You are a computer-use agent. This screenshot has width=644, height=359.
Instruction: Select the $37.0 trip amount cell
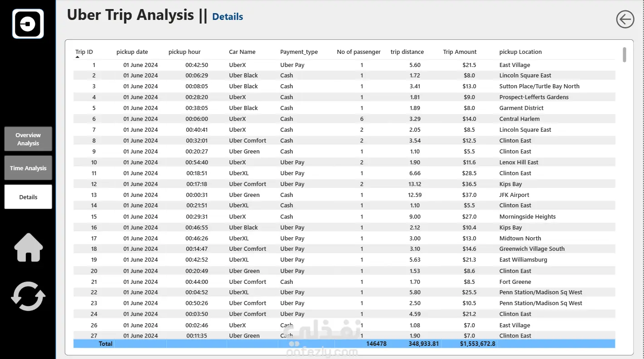click(x=469, y=195)
